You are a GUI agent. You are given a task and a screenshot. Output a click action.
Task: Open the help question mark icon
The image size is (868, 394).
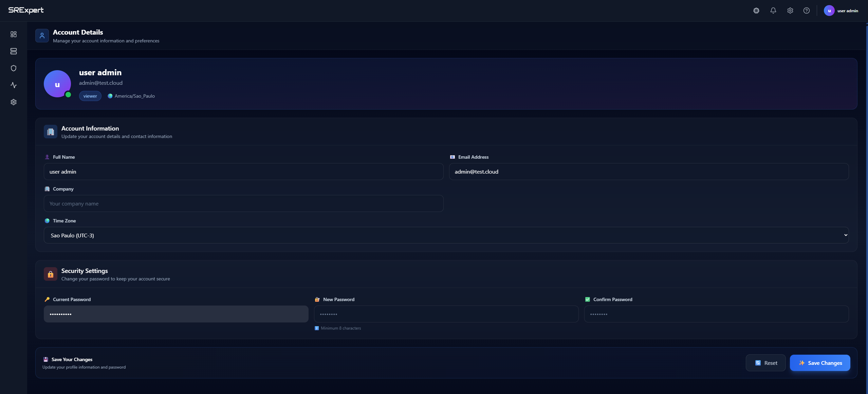(807, 11)
